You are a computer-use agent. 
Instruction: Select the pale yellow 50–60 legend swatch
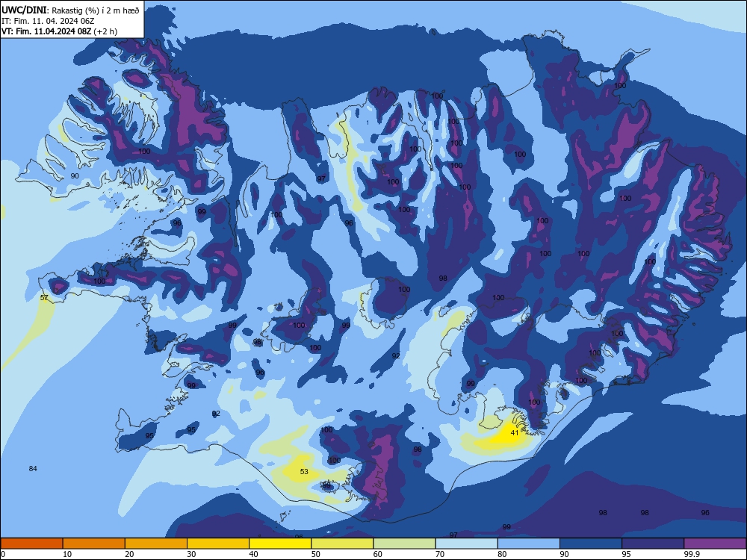click(x=342, y=544)
